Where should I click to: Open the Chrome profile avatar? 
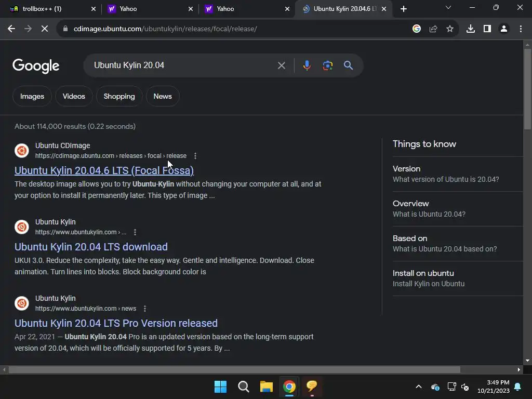(x=504, y=29)
